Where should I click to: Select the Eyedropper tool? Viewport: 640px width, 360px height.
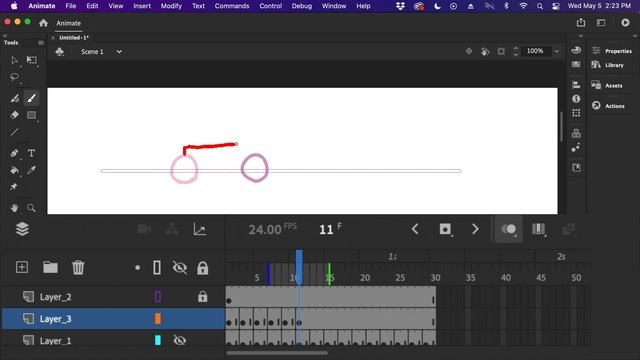31,170
